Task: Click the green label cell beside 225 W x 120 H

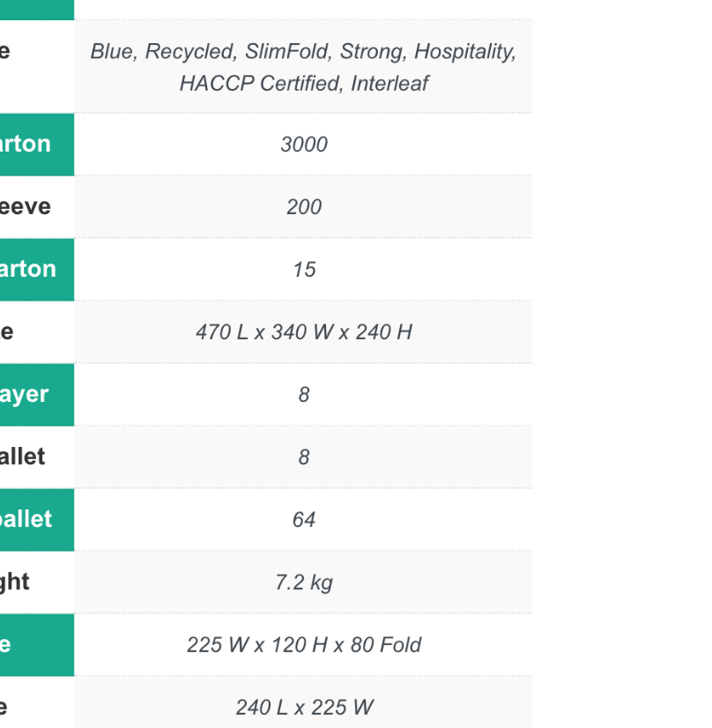Action: (x=36, y=645)
